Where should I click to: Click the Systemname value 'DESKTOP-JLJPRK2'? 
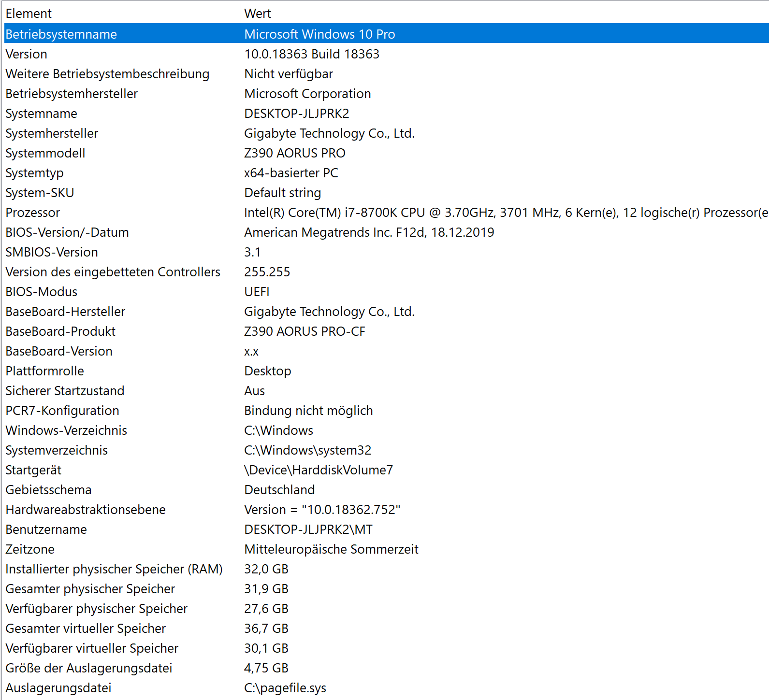[x=296, y=114]
